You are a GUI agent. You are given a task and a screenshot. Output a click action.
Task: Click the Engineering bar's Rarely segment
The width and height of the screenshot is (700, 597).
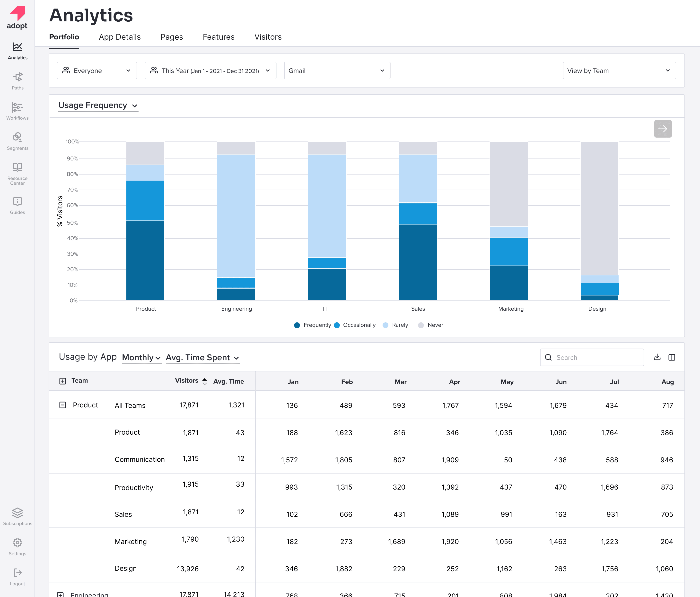pos(236,216)
